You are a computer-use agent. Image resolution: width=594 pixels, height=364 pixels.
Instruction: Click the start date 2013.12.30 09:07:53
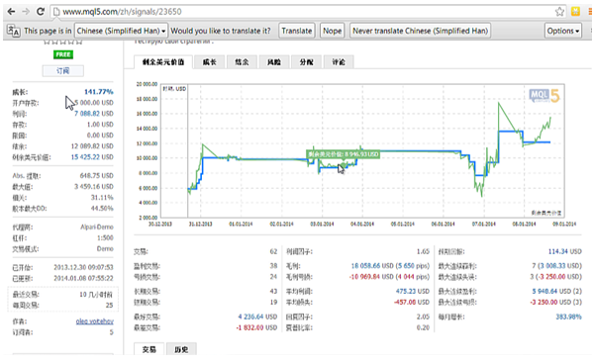click(83, 267)
